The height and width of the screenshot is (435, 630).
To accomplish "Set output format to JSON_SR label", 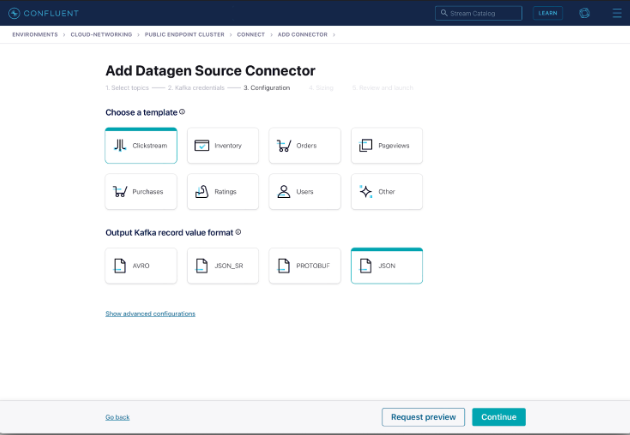I will pos(229,265).
